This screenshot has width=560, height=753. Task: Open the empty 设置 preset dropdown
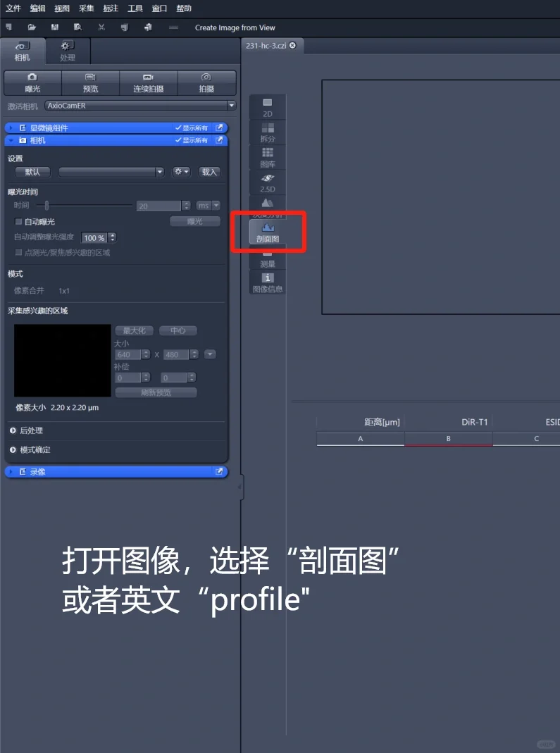[111, 172]
